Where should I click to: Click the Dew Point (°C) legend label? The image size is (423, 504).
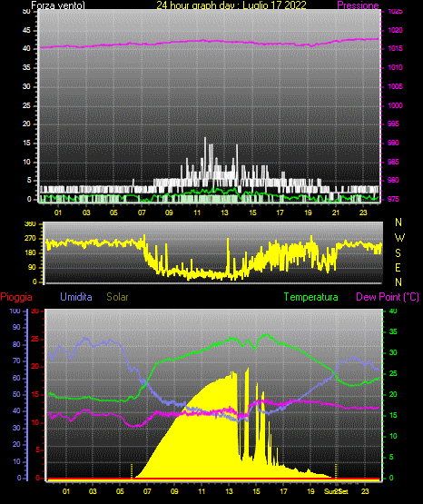click(x=388, y=297)
